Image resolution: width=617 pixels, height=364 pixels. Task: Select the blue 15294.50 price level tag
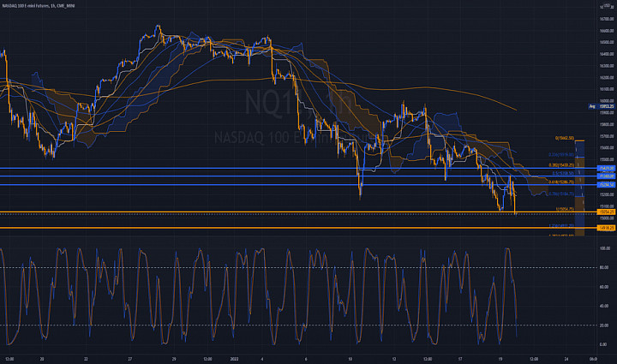click(606, 185)
